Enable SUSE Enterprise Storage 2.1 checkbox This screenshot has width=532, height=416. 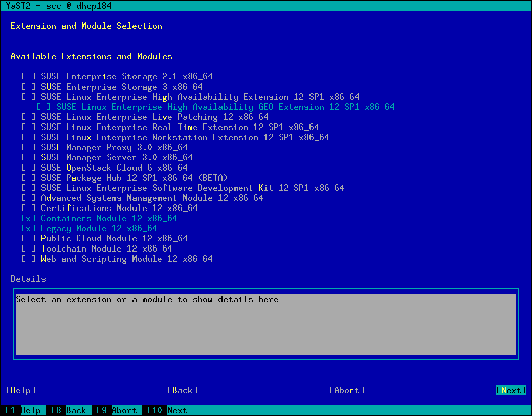point(28,77)
